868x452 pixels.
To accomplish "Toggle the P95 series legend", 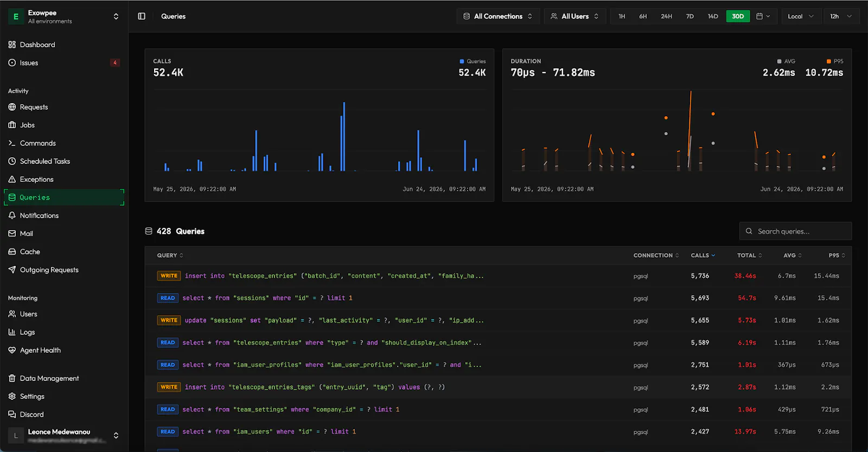I will (835, 61).
